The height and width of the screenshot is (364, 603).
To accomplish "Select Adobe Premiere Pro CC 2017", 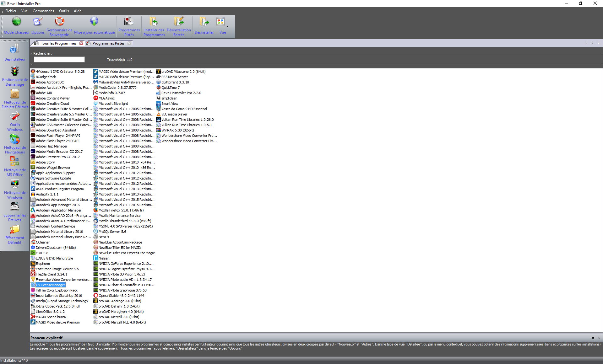I will coord(55,157).
